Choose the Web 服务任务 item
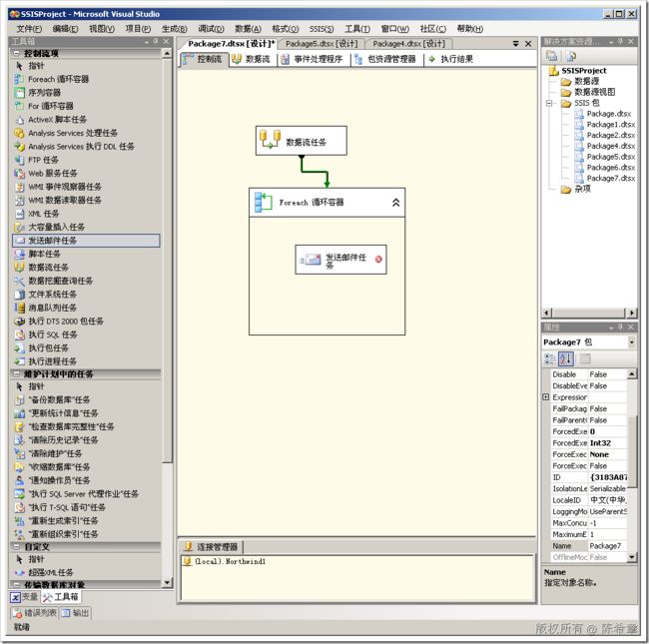This screenshot has width=649, height=644. point(86,173)
